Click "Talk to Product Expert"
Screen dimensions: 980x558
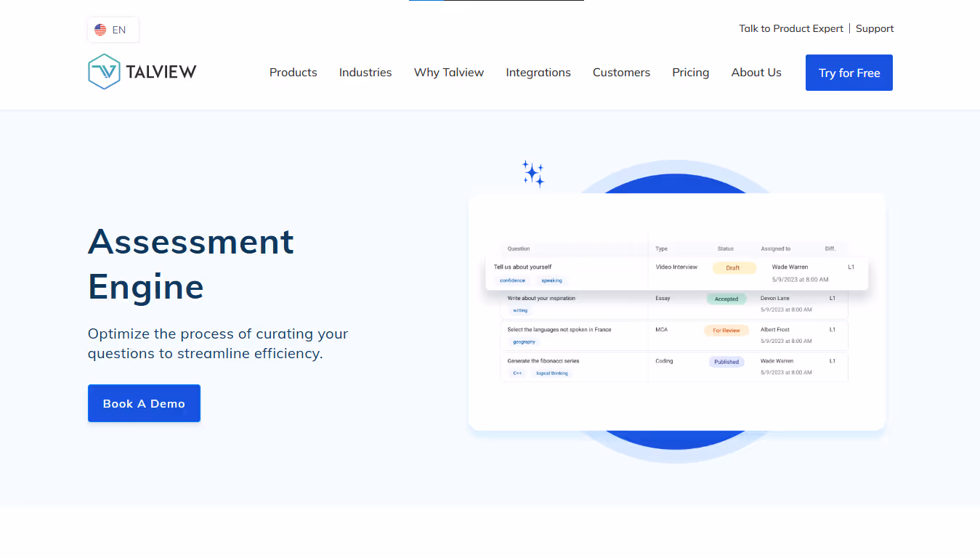(791, 28)
